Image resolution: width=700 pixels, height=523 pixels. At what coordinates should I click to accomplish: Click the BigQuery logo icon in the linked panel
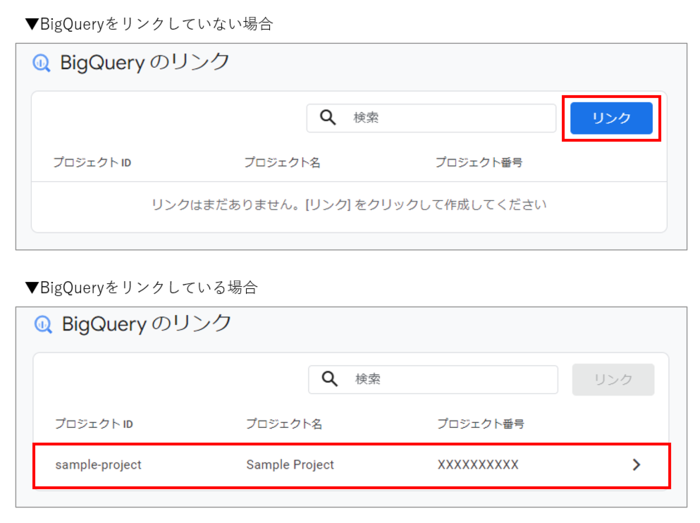coord(43,324)
